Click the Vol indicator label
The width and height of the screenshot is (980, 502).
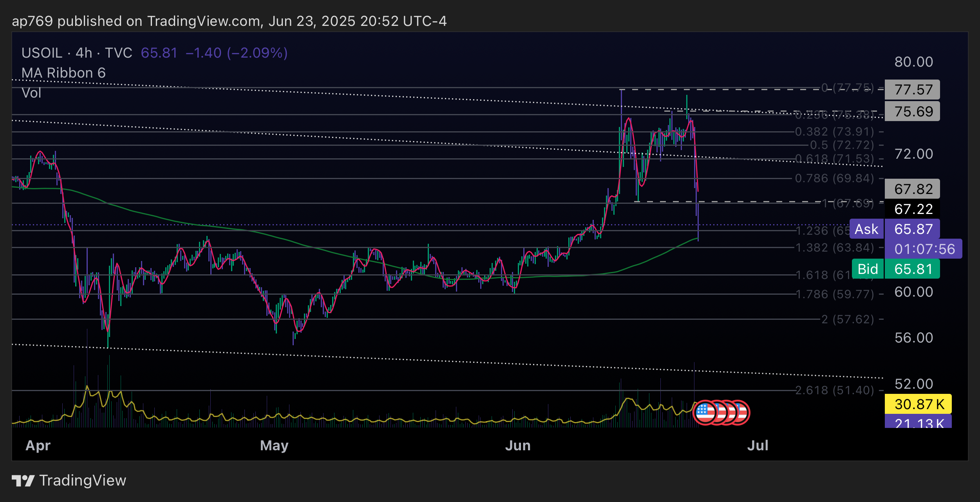click(x=31, y=93)
